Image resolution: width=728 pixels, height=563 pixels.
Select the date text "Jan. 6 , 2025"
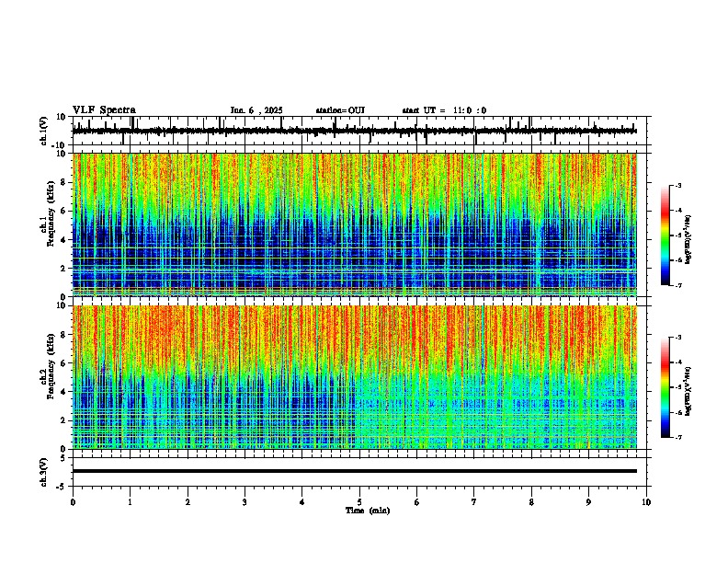256,110
